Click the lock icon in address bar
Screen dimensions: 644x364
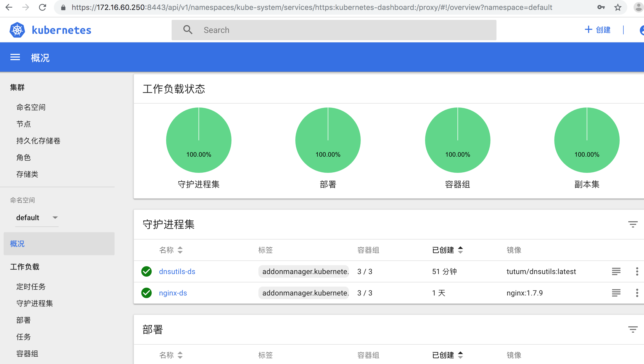point(63,8)
